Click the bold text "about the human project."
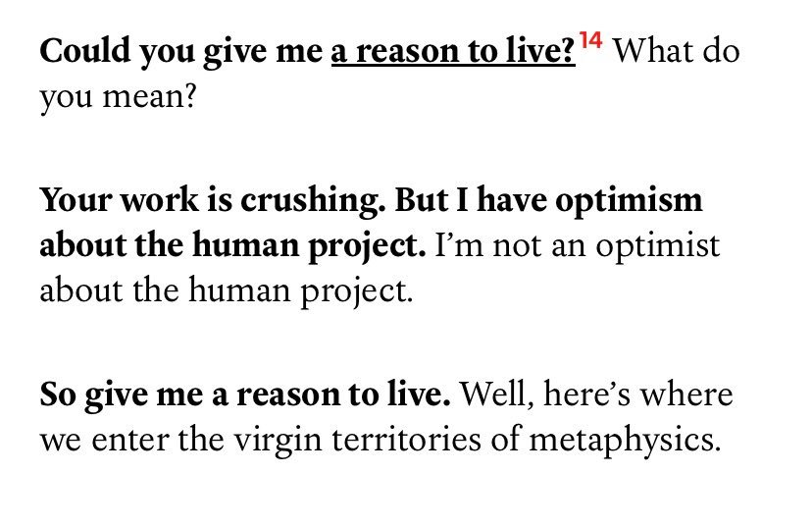 click(x=232, y=245)
